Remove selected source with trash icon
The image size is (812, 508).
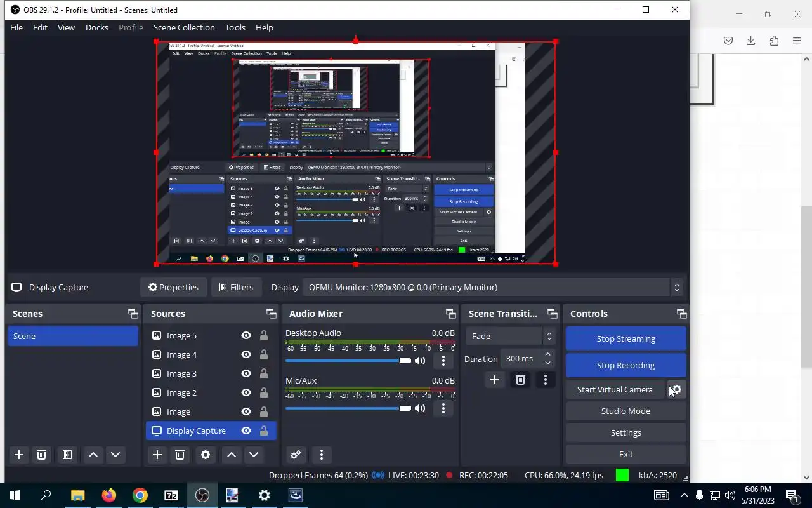point(180,455)
